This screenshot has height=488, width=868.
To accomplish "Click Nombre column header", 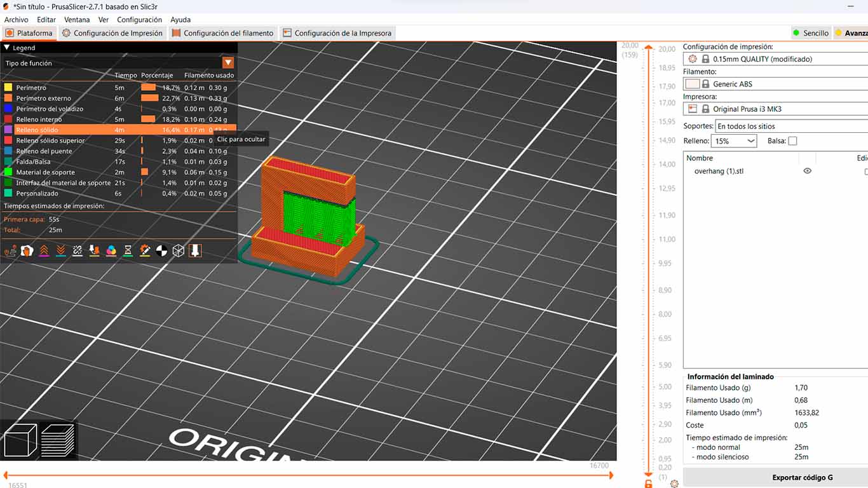I will 741,158.
